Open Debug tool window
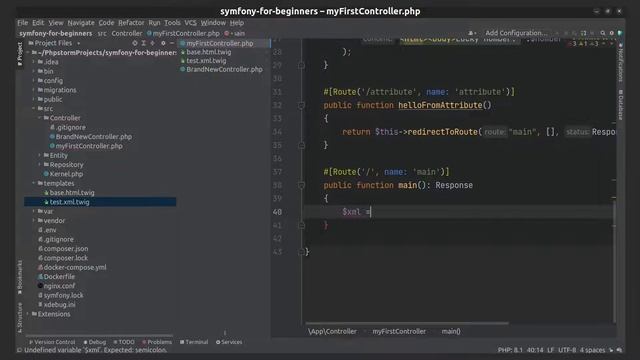Screen dimensions: 640x360 (x=95, y=342)
